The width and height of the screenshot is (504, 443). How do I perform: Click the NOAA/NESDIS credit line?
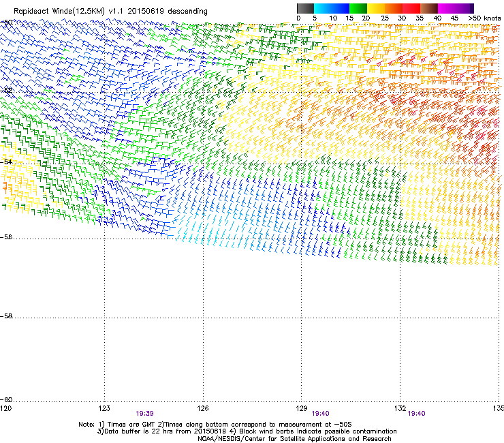(294, 439)
